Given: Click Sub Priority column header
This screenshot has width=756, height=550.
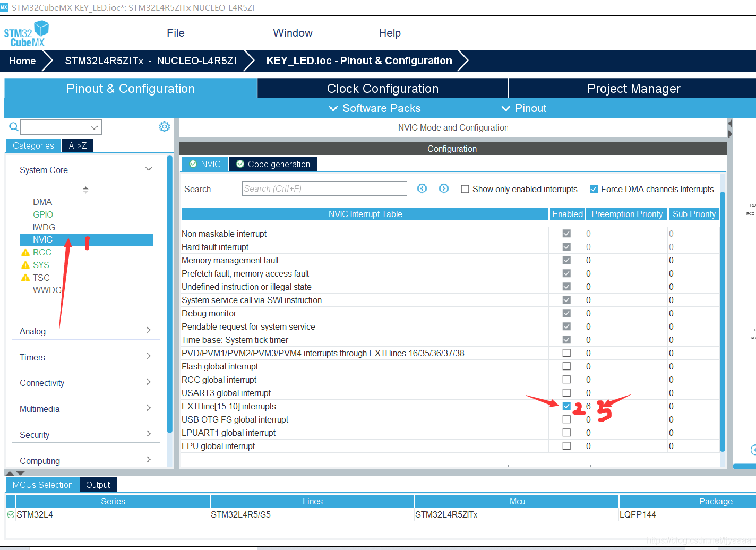Looking at the screenshot, I should coord(694,214).
